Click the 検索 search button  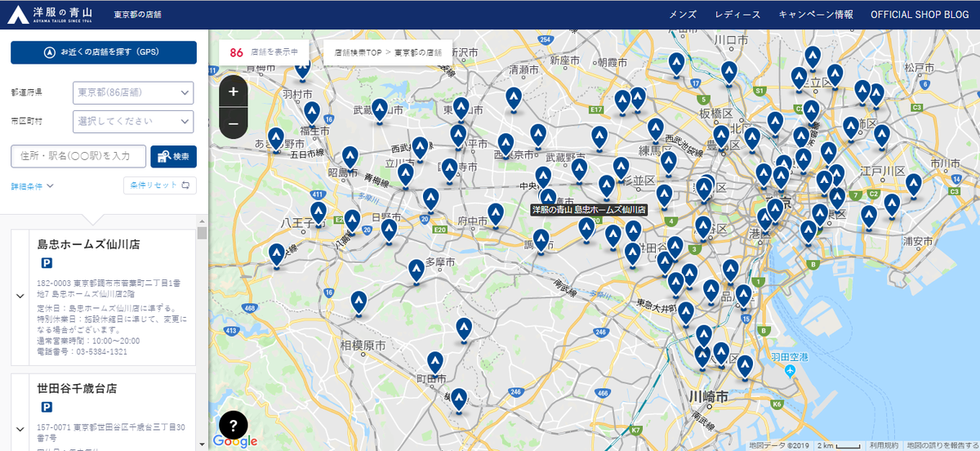point(174,156)
